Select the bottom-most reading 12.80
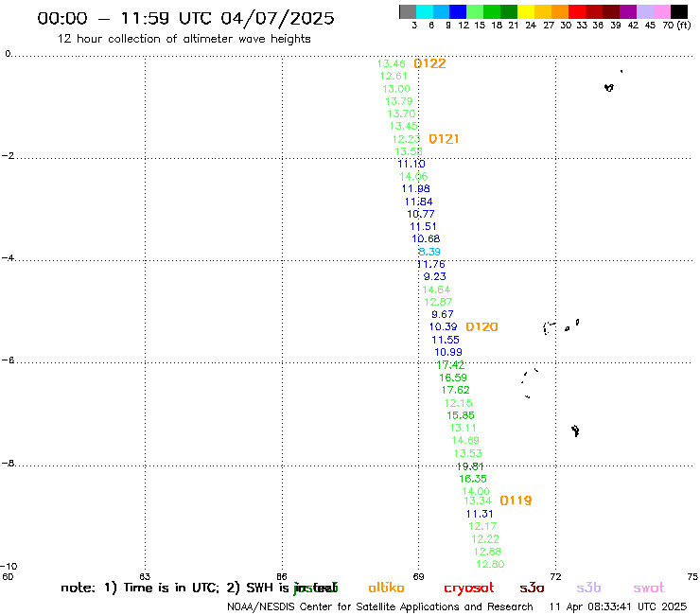The width and height of the screenshot is (700, 615). [490, 564]
